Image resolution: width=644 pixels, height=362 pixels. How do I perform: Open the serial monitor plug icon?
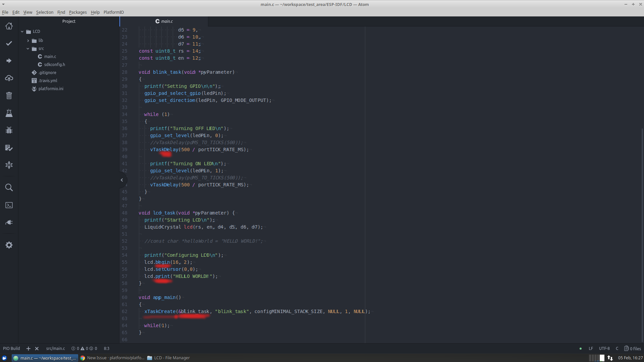[9, 222]
